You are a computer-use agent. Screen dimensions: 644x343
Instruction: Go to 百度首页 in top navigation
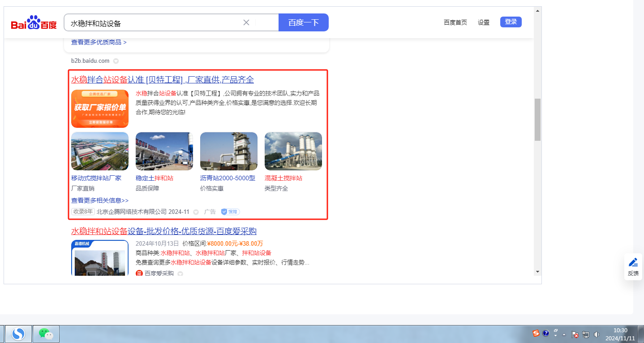click(455, 22)
